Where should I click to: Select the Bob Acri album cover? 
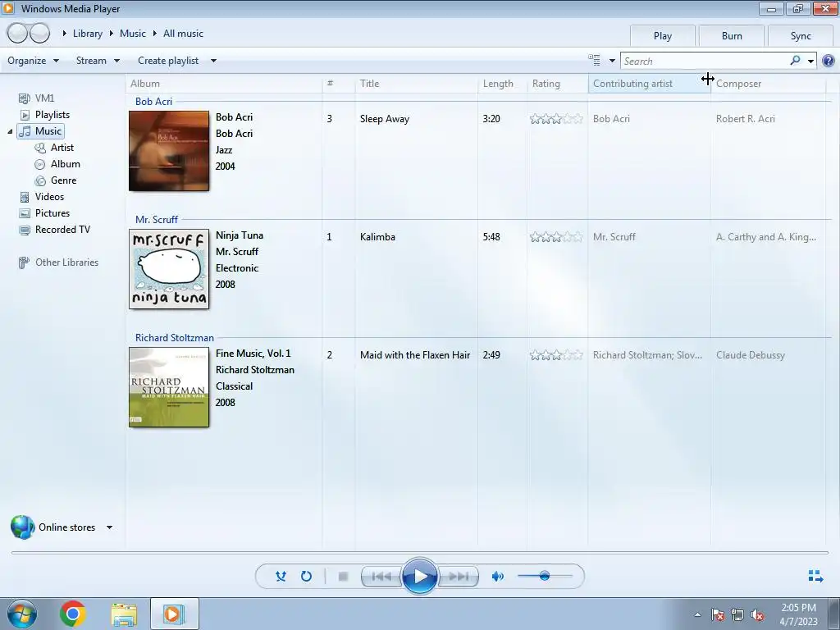(x=169, y=151)
